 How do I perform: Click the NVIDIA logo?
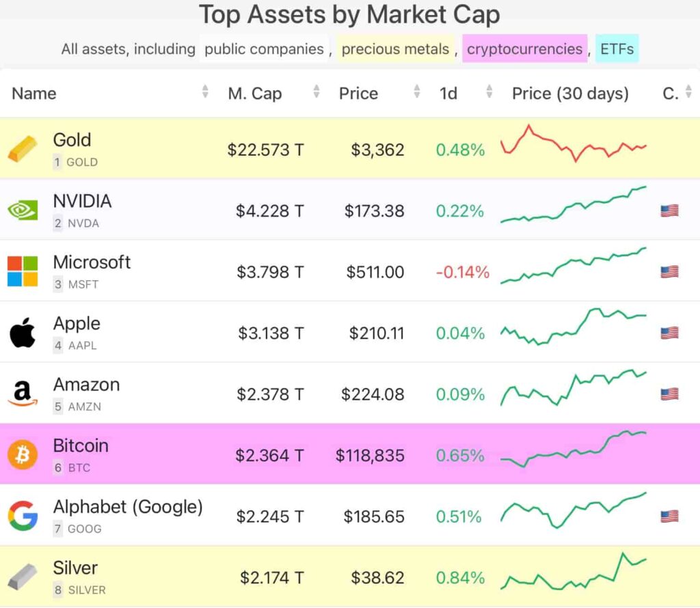pos(23,210)
